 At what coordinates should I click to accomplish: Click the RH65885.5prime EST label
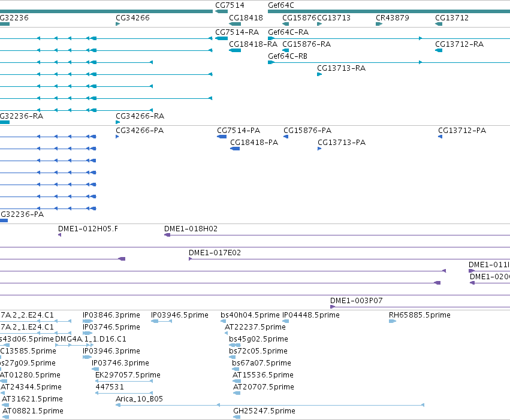(420, 315)
